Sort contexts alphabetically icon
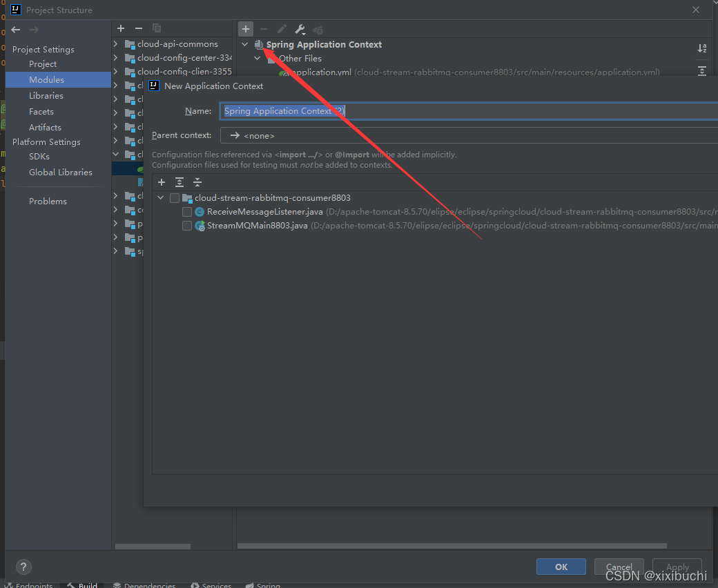Screen dimensions: 718x588 [702, 48]
